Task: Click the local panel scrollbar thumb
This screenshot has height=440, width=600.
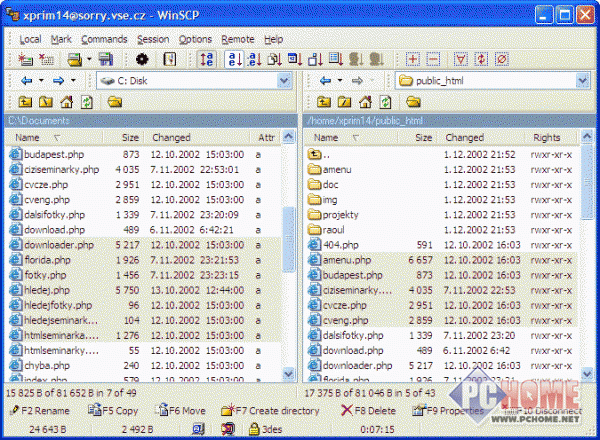Action: click(289, 240)
